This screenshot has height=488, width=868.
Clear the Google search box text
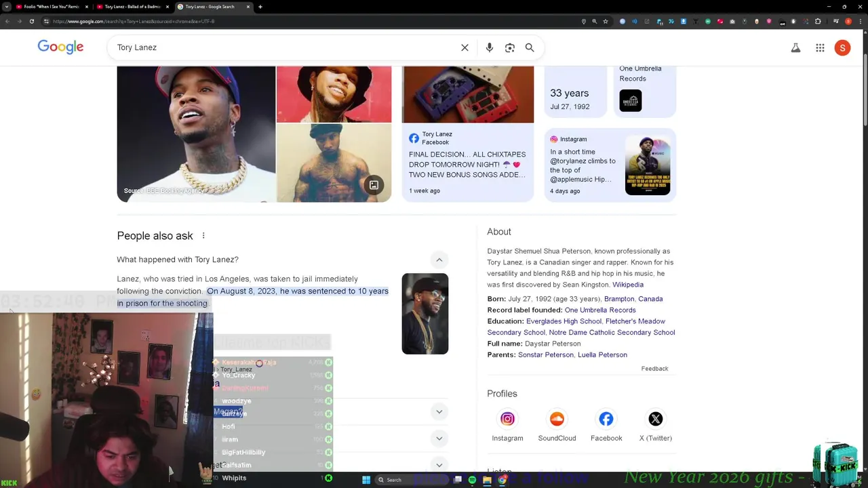465,47
